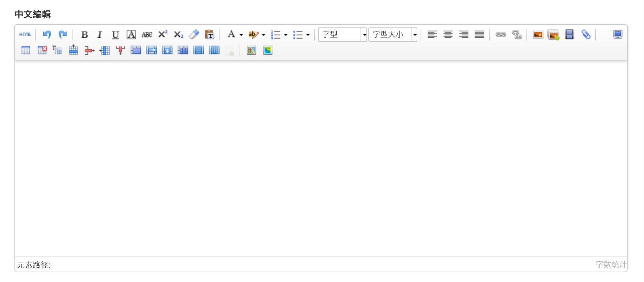The width and height of the screenshot is (644, 282).
Task: Click the insert table column icon
Action: tap(105, 50)
